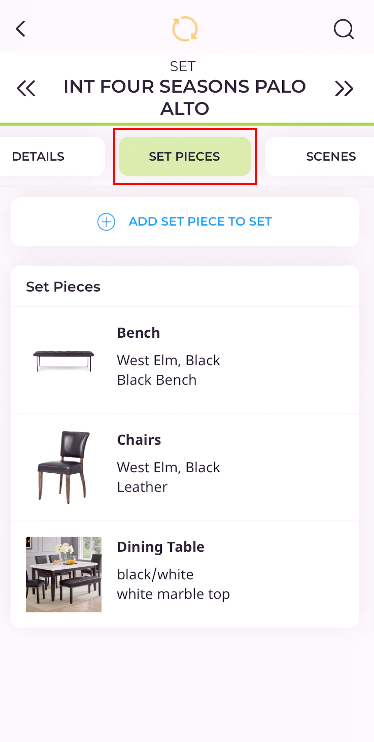This screenshot has height=742, width=374.
Task: Tap the back arrow icon
Action: (20, 29)
